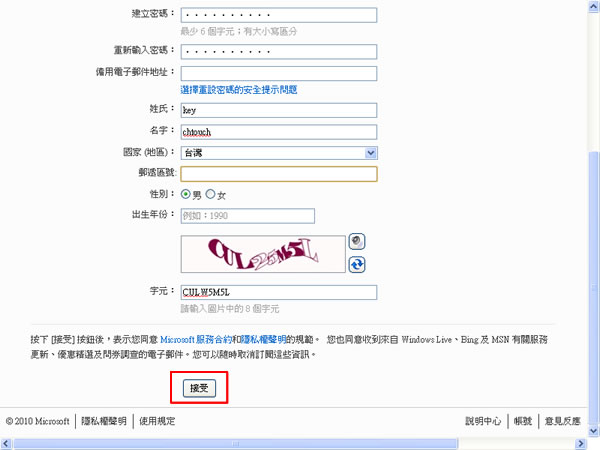Screen dimensions: 600x450
Task: Click the 備用電子郵件地址 input field
Action: click(x=279, y=73)
